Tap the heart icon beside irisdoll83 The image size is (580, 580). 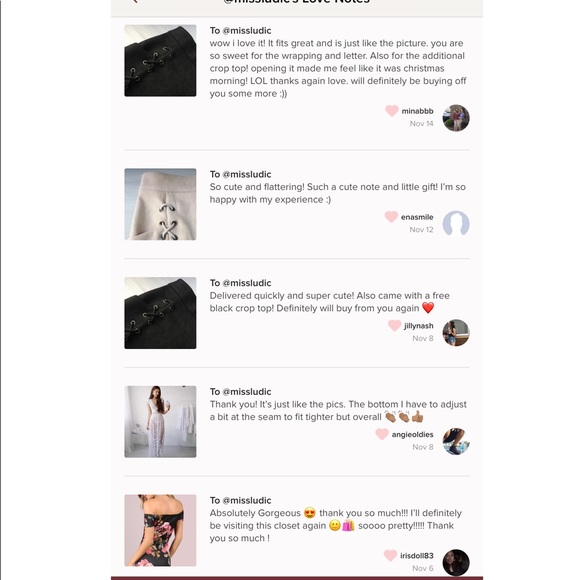pos(390,555)
